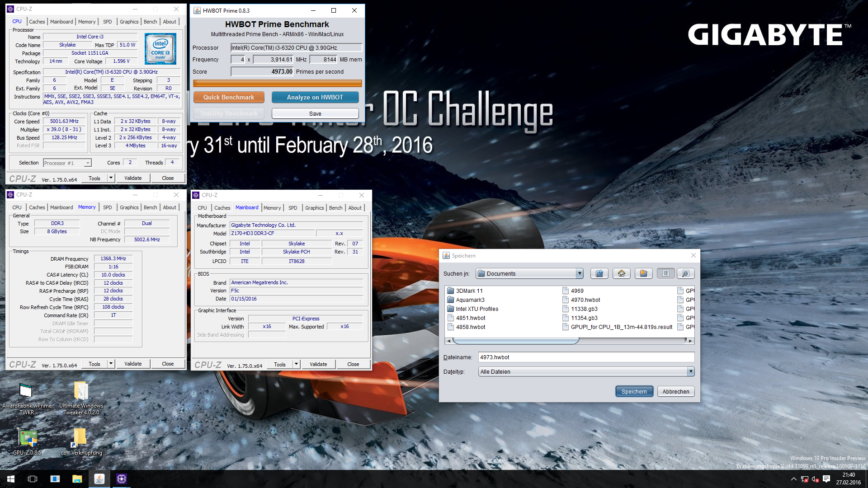868x488 pixels.
Task: Click the create new folder icon
Action: 644,273
